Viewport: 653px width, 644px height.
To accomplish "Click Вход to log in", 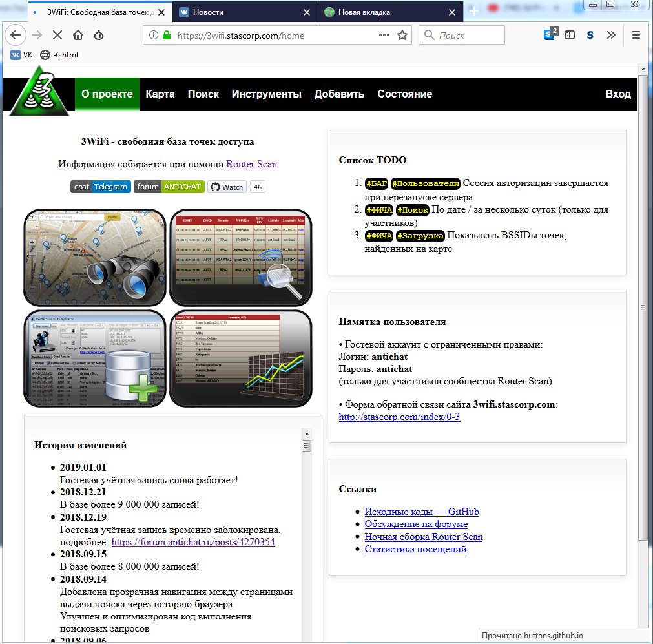I will (x=618, y=94).
